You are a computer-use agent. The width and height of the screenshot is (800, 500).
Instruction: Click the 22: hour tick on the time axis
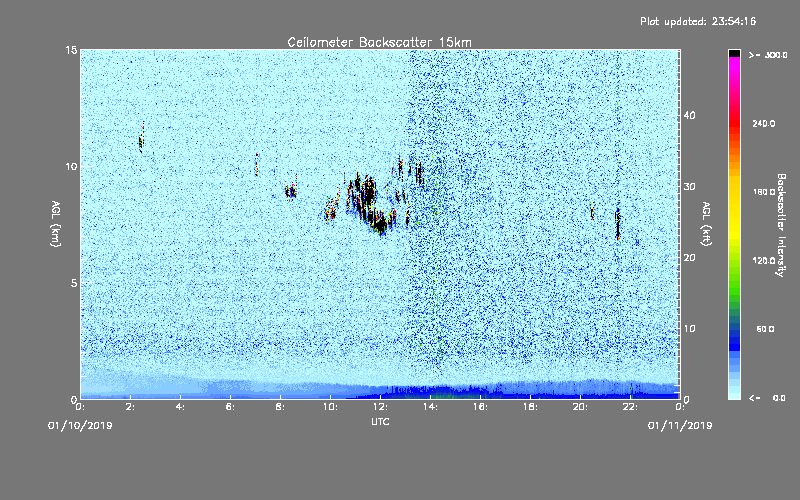pyautogui.click(x=630, y=407)
